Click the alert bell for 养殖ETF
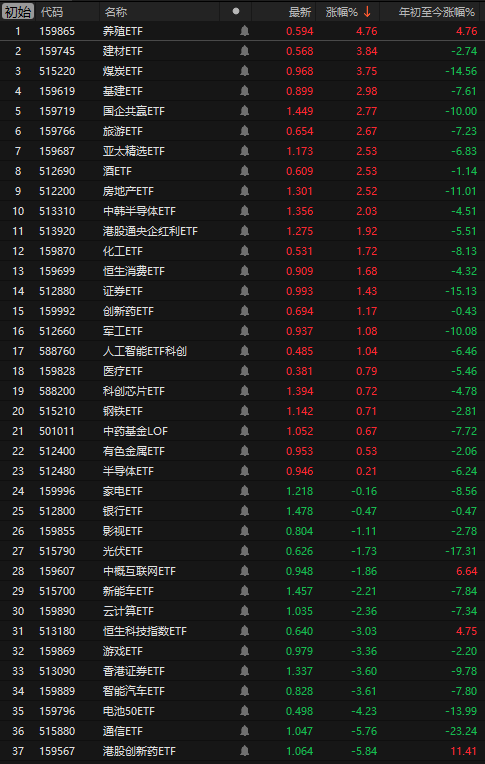Screen dimensions: 485x764 244,31
